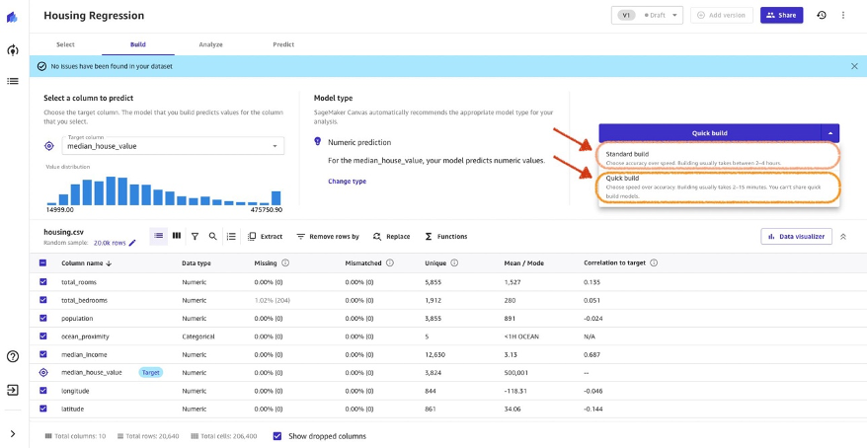The height and width of the screenshot is (448, 868).
Task: Click the log out sidebar icon
Action: 12,390
